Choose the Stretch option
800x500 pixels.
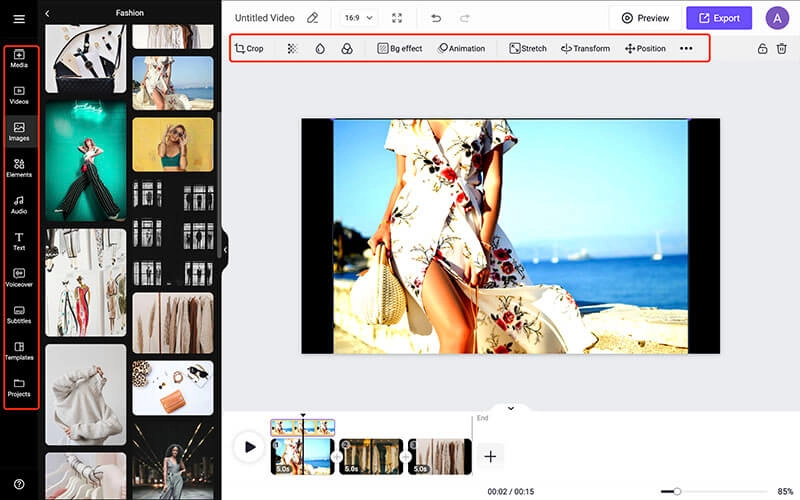pyautogui.click(x=528, y=48)
